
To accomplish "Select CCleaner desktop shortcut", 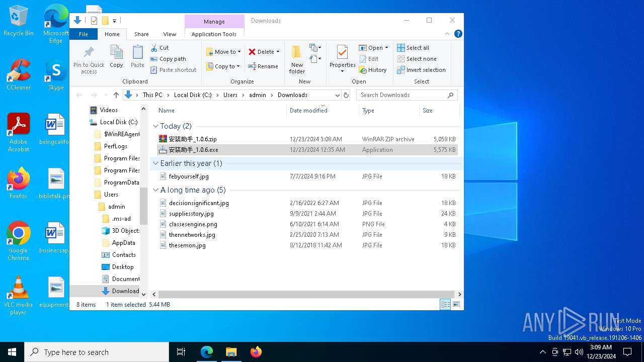I will [x=18, y=75].
